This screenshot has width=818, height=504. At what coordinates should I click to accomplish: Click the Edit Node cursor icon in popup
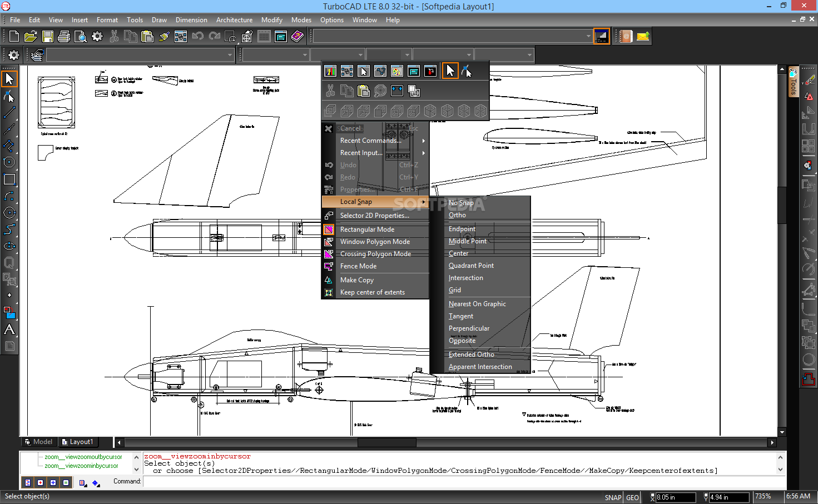pyautogui.click(x=467, y=71)
